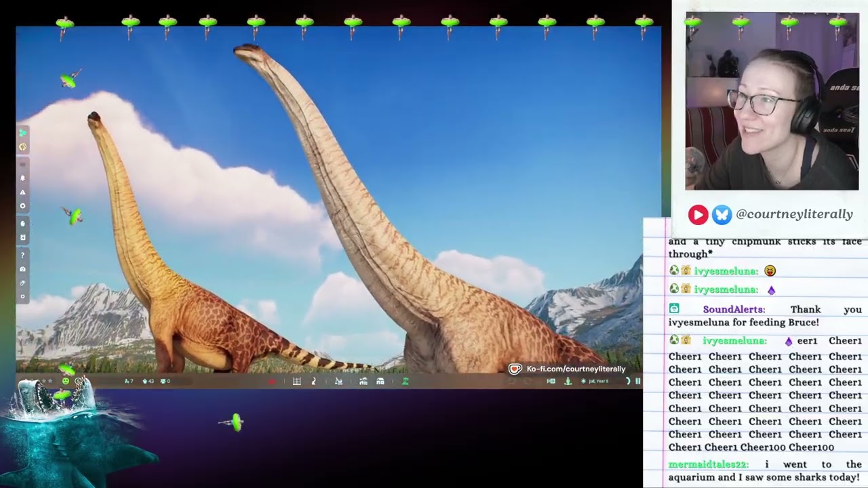Click the cash finances icon at bottom right

tap(551, 381)
